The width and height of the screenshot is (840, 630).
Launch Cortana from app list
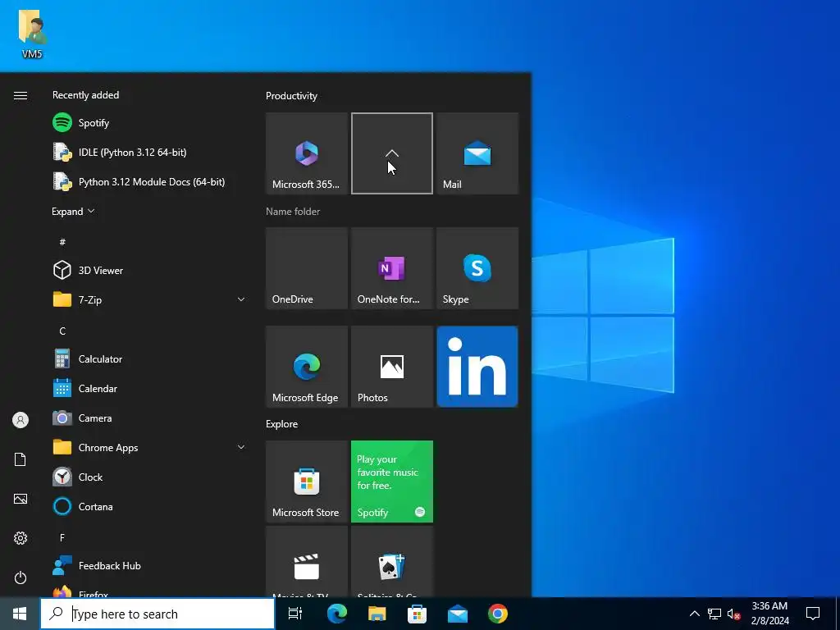[148, 506]
